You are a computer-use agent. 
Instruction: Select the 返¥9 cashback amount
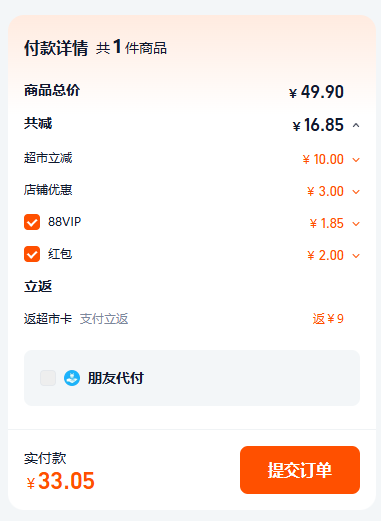(x=328, y=319)
